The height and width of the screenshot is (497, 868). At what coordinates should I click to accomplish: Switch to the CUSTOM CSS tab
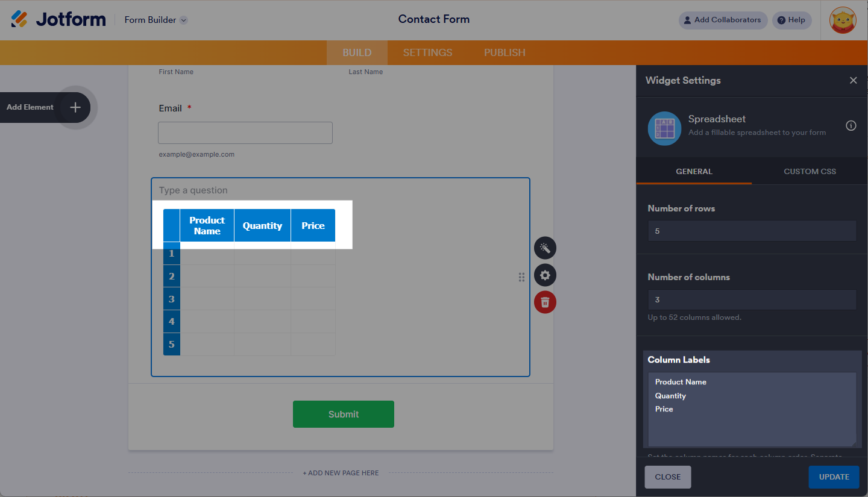810,172
